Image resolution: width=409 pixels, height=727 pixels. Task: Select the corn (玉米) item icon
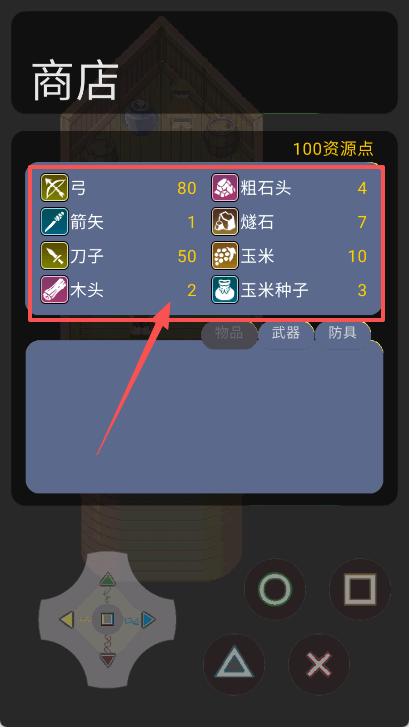tap(225, 256)
